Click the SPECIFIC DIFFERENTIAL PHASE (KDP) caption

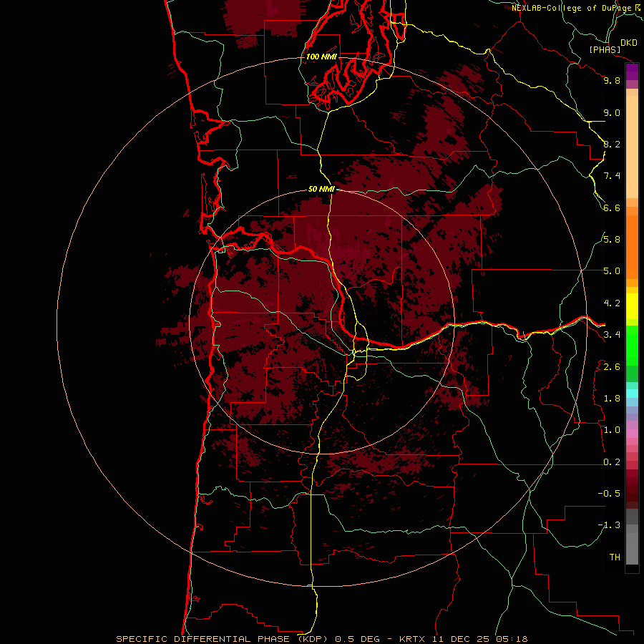223,639
